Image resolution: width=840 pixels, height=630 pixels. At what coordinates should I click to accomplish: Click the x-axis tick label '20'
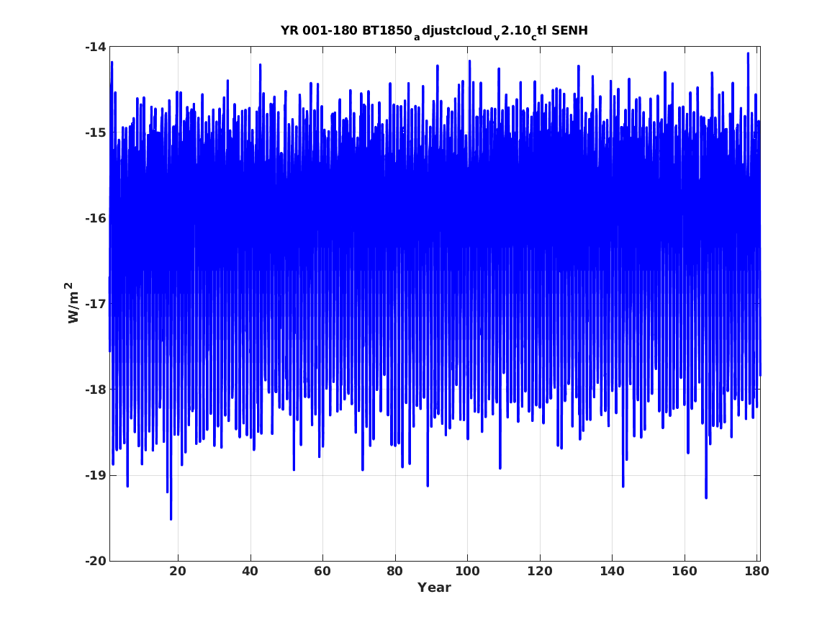[178, 571]
